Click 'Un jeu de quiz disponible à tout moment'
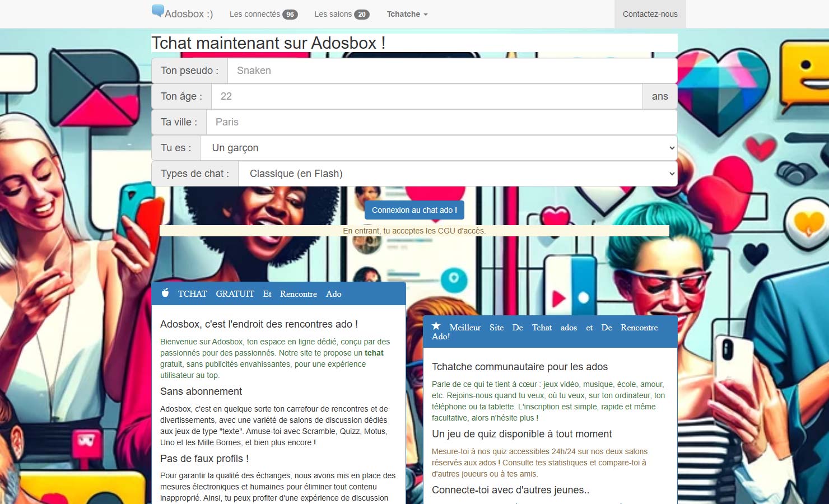Screen dimensions: 829x504 click(521, 434)
